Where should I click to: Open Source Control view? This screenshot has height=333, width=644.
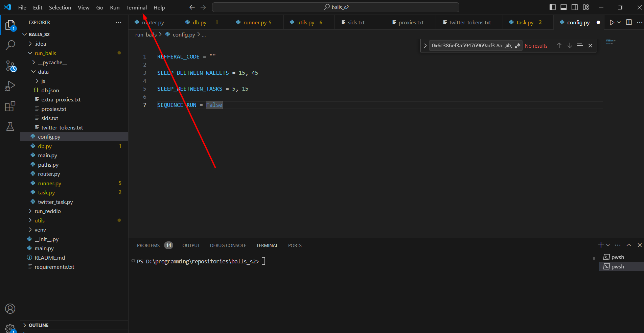tap(10, 66)
